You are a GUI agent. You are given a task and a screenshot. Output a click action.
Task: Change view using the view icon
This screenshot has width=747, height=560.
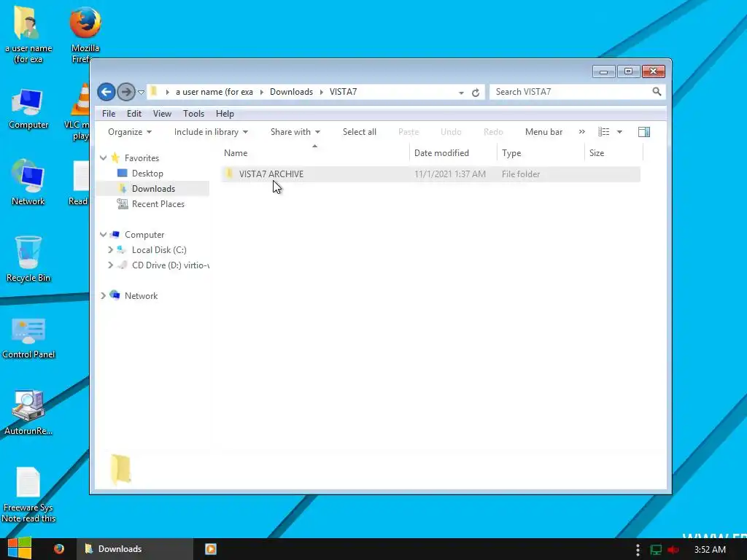603,132
